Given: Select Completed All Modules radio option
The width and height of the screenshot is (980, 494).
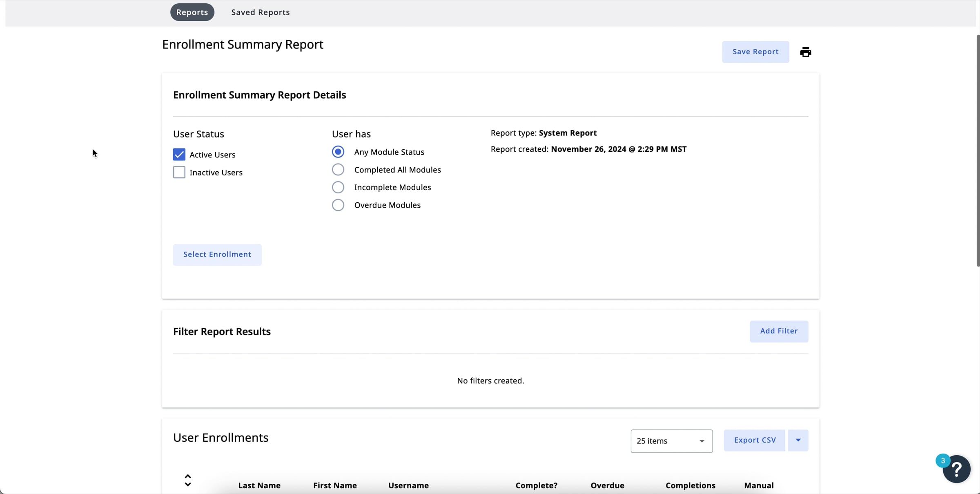Looking at the screenshot, I should point(338,170).
